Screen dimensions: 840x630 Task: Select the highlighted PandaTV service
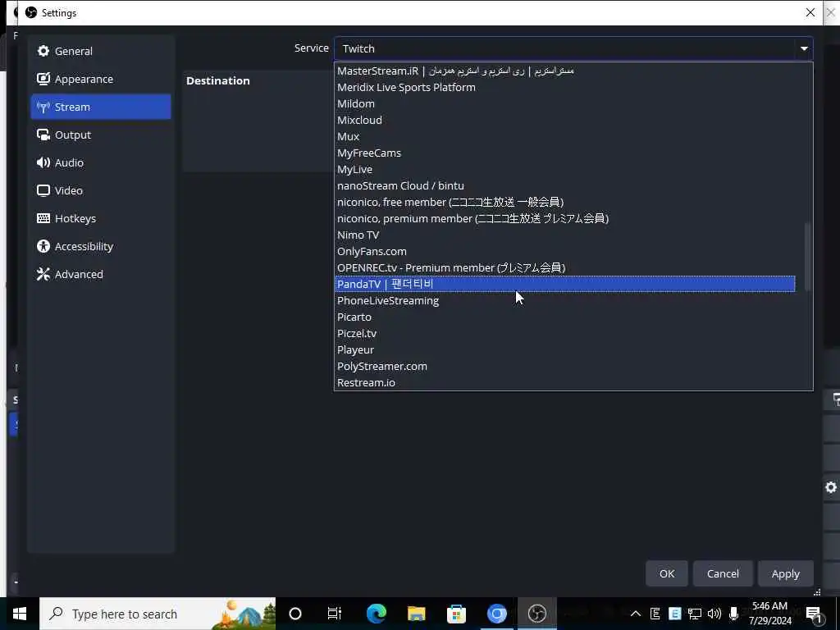pos(565,284)
